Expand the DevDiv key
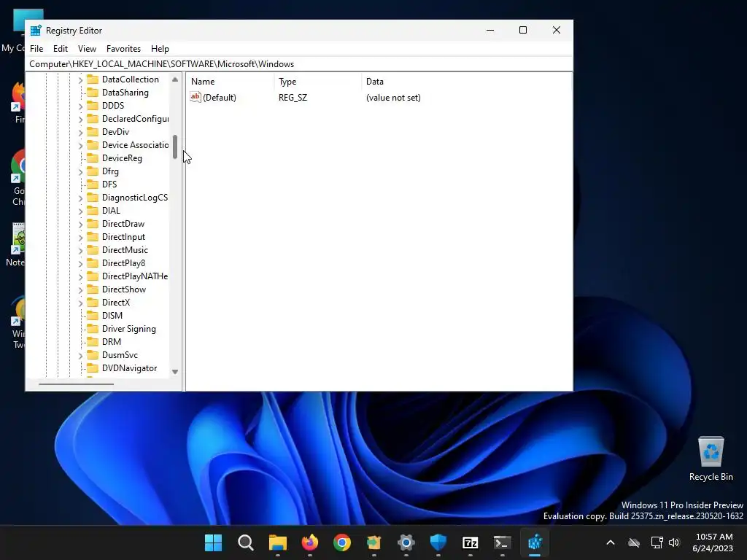This screenshot has height=560, width=747. point(80,132)
